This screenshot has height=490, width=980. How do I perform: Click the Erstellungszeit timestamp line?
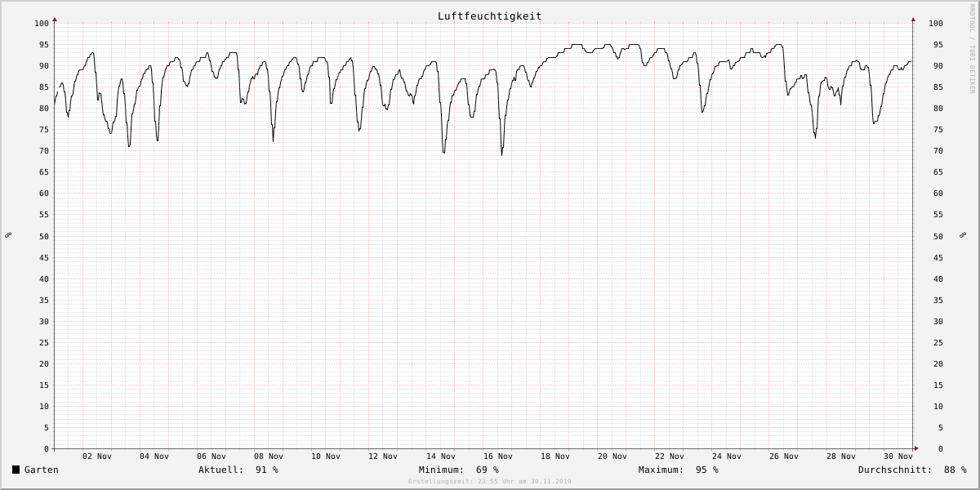point(490,481)
